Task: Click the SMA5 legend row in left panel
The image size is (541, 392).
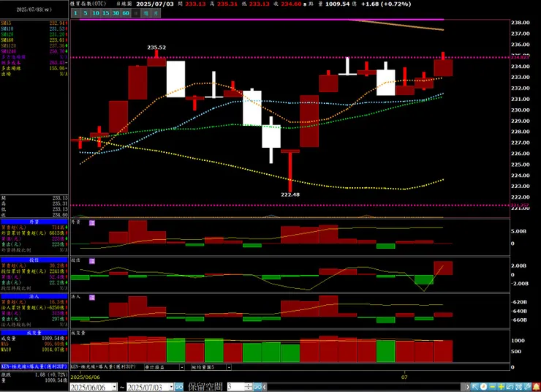Action: point(34,23)
